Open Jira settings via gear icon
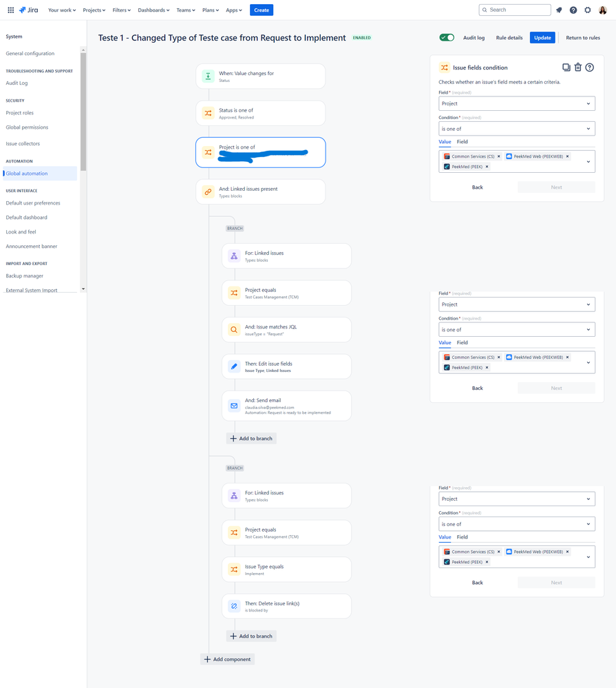The height and width of the screenshot is (688, 616). (587, 10)
